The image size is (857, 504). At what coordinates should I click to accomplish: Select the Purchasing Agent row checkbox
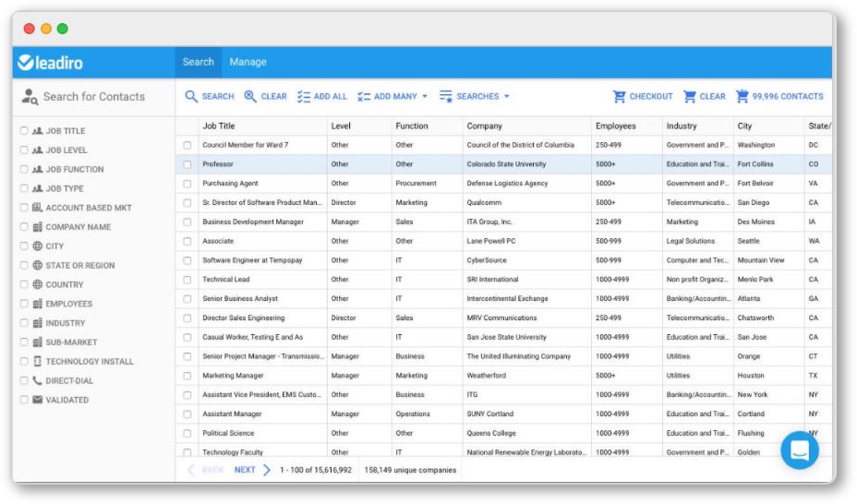coord(187,184)
